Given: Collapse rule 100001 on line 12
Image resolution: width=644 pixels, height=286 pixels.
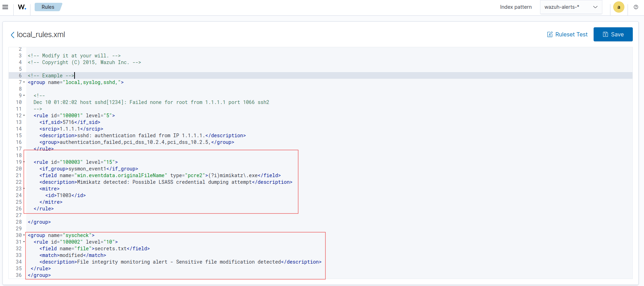Looking at the screenshot, I should pyautogui.click(x=24, y=116).
